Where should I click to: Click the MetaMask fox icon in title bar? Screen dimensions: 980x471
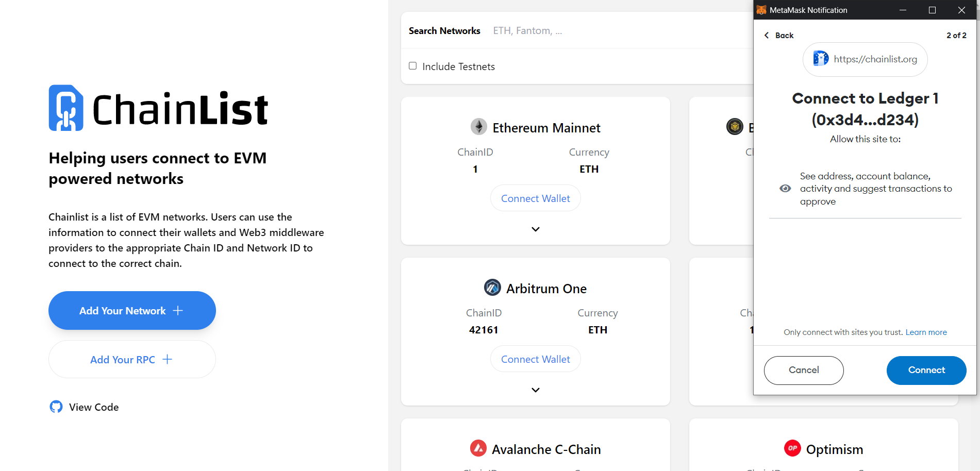pos(761,10)
